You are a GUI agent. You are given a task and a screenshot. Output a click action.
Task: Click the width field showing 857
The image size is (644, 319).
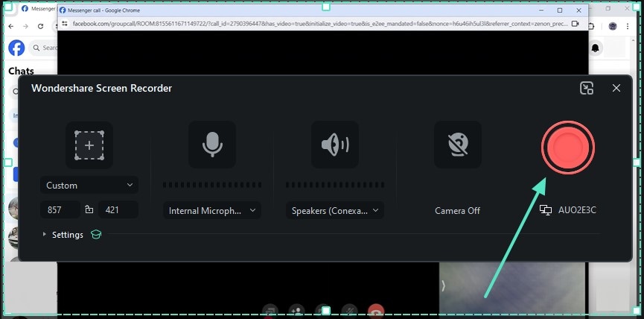(x=60, y=209)
